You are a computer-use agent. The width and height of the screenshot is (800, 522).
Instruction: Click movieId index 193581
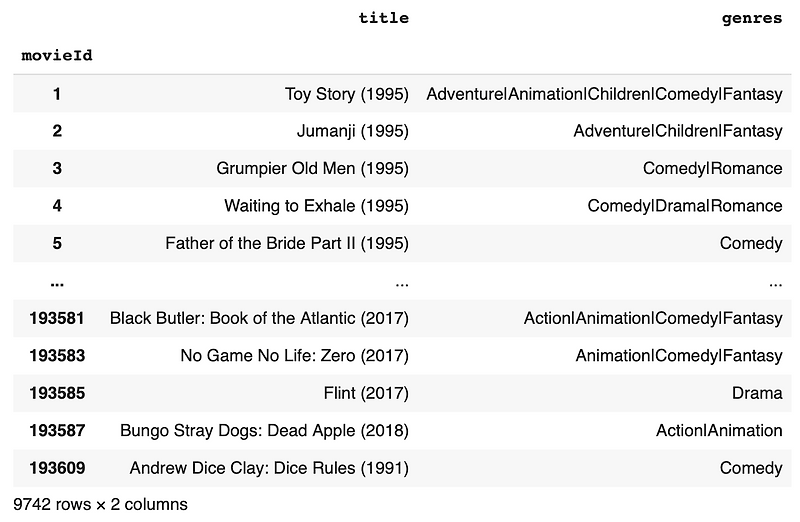tap(57, 318)
